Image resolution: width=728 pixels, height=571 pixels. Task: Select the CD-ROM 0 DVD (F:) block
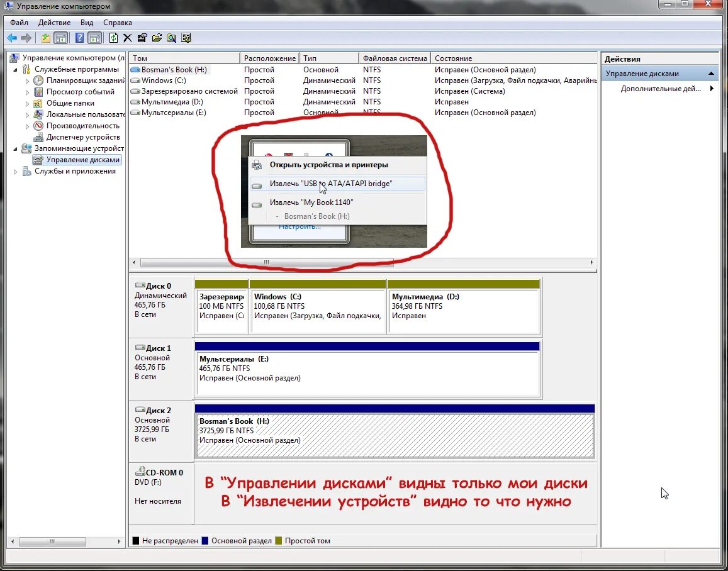161,493
